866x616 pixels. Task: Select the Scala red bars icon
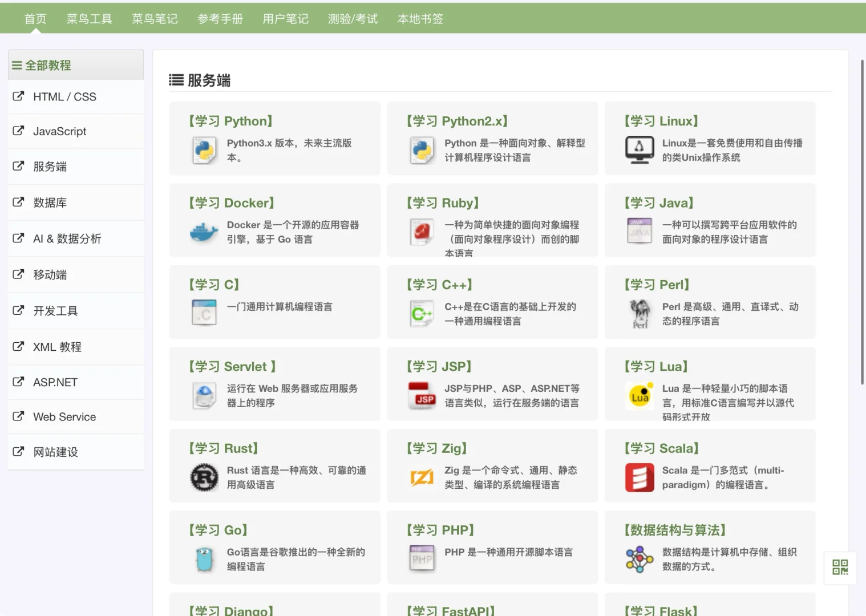click(x=639, y=477)
